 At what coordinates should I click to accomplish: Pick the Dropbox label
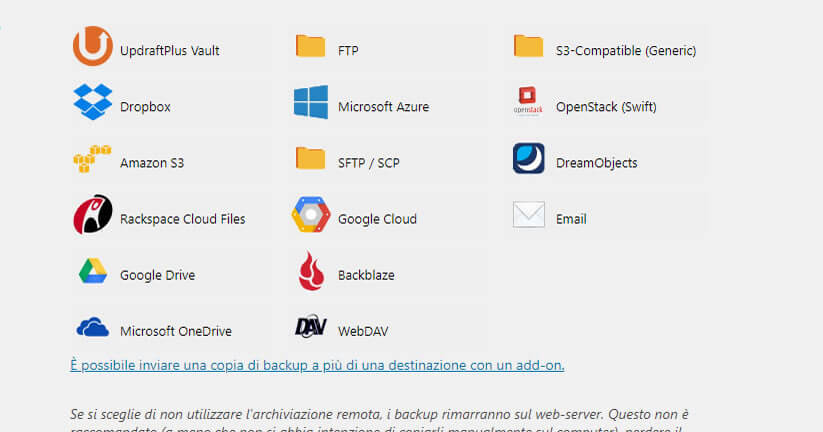tap(145, 107)
